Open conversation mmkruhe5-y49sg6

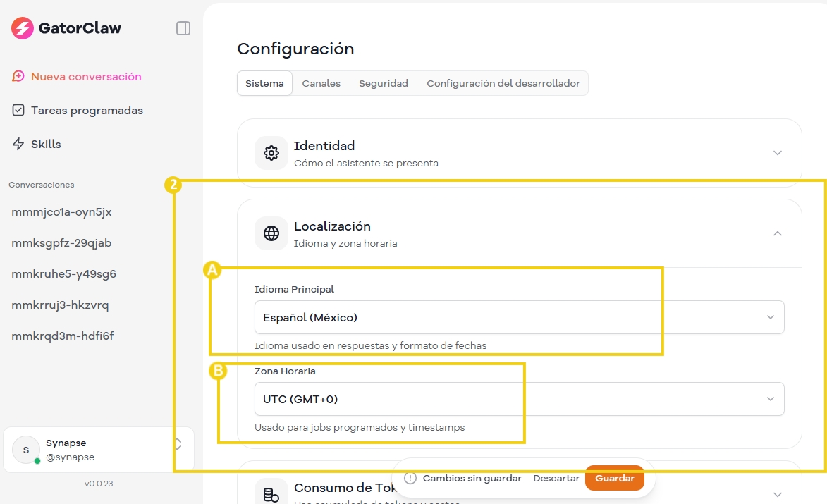point(64,273)
